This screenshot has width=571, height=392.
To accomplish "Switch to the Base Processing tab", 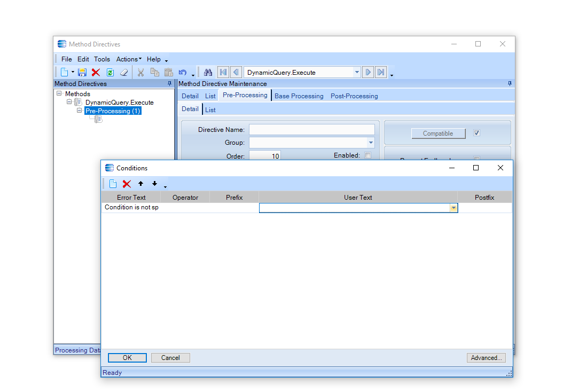I will click(x=299, y=96).
